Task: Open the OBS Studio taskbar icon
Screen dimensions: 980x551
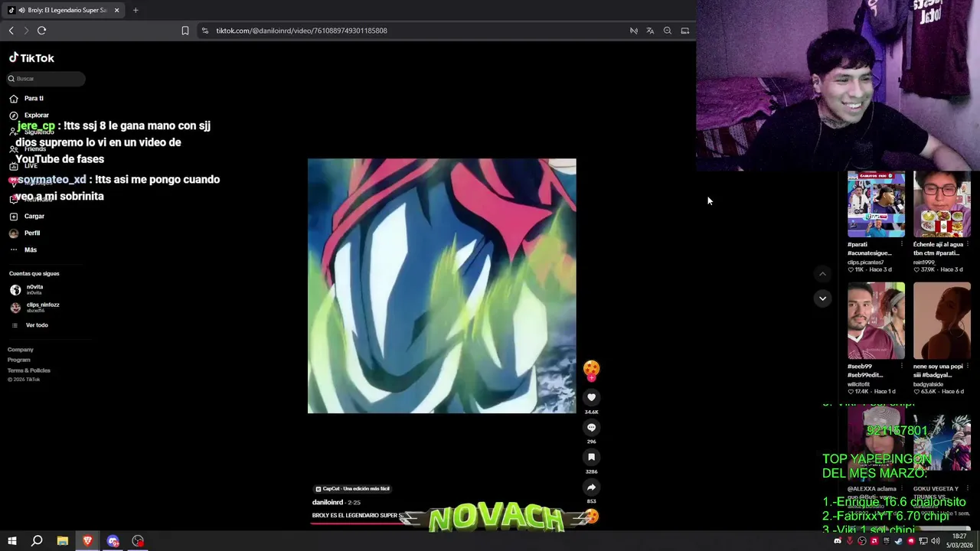Action: tap(138, 541)
